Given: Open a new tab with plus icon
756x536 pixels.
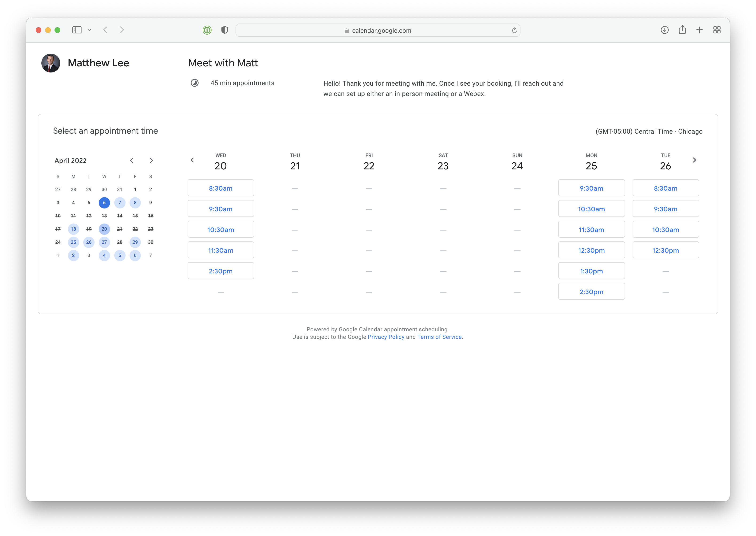Looking at the screenshot, I should 699,30.
